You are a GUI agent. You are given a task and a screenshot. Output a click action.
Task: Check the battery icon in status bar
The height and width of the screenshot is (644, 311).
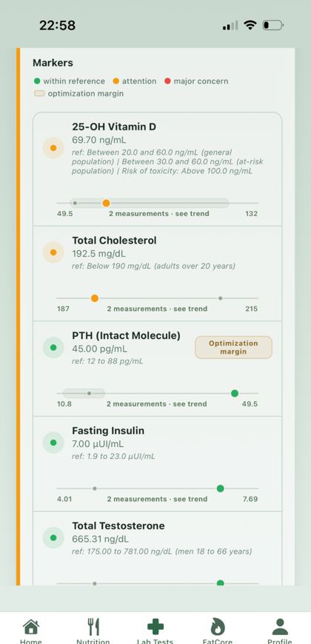[x=272, y=25]
